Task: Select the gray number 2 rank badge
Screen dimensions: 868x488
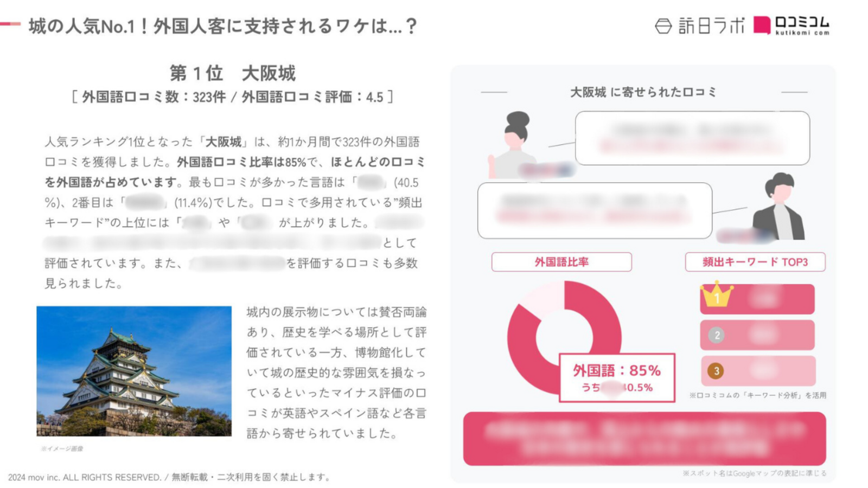Action: (x=717, y=335)
